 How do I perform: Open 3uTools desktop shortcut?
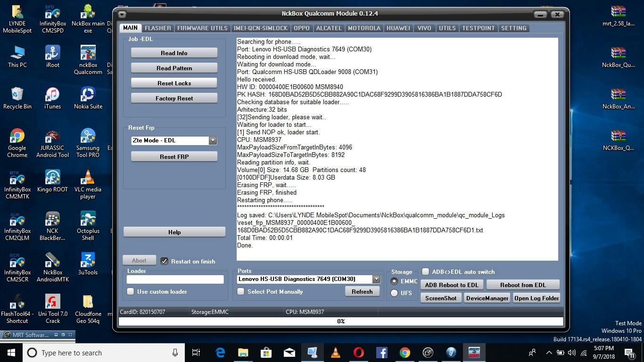[x=88, y=264]
